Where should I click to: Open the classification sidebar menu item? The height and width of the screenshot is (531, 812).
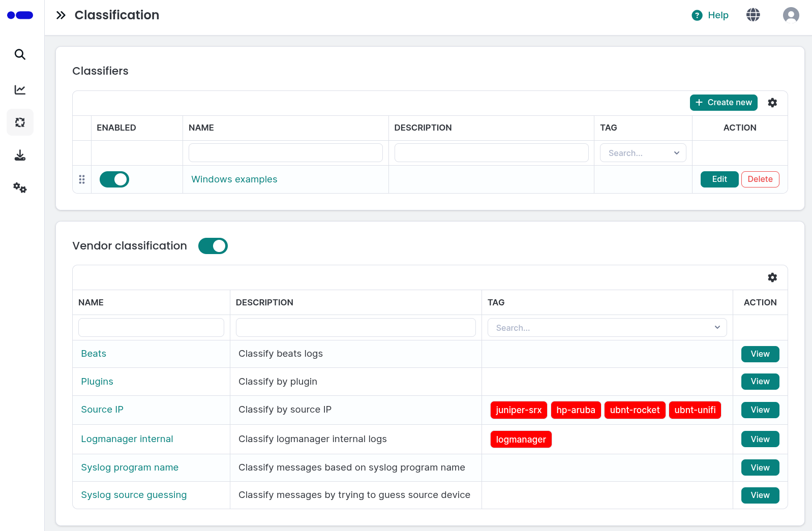(x=20, y=122)
